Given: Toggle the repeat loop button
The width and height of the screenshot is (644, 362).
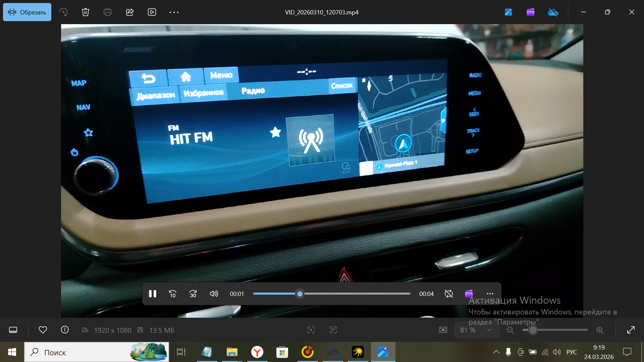Looking at the screenshot, I should (x=449, y=294).
